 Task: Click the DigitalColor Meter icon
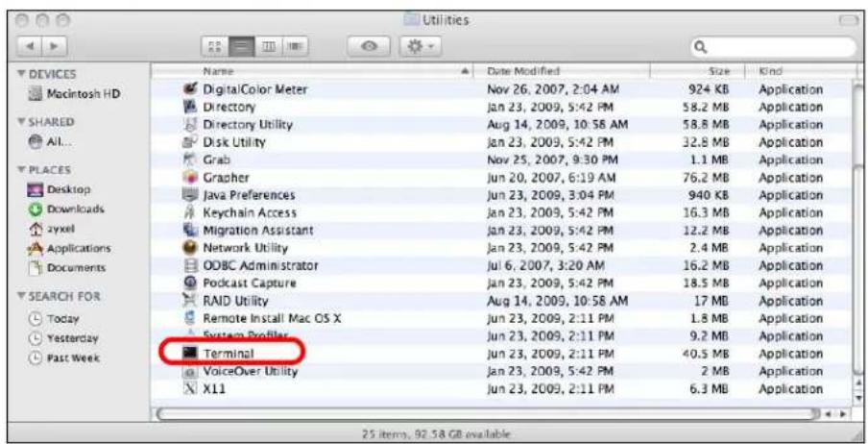pyautogui.click(x=190, y=89)
